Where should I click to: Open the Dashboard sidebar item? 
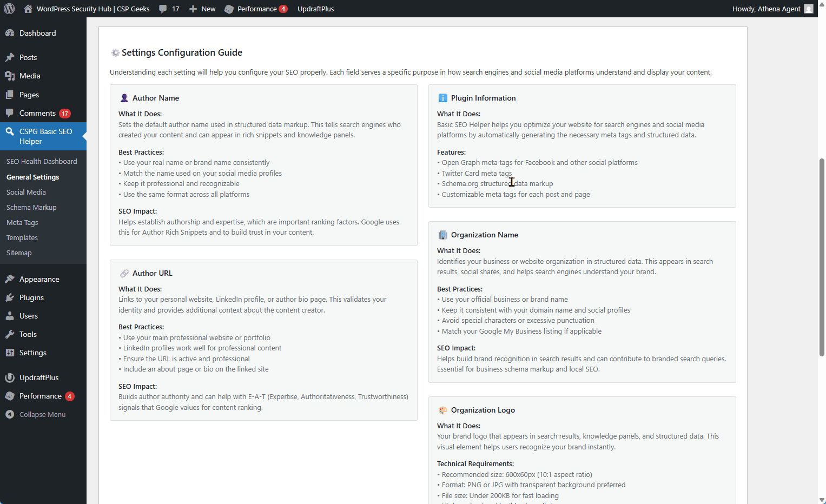37,33
